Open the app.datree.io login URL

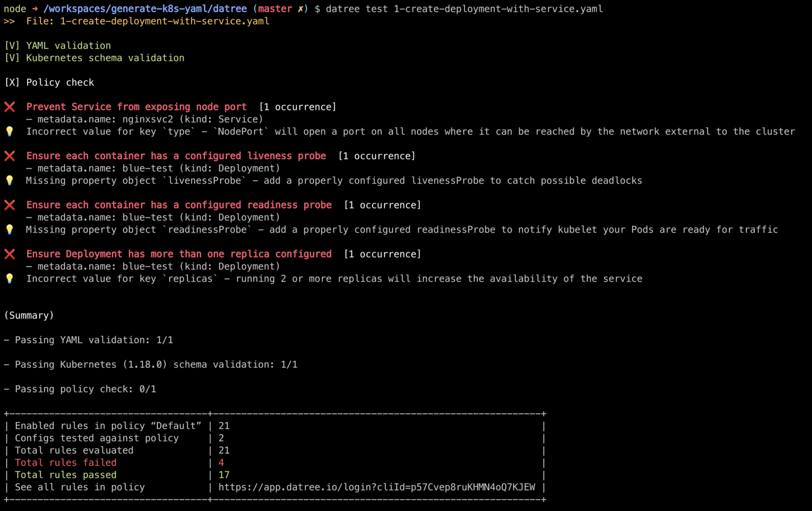pos(377,487)
